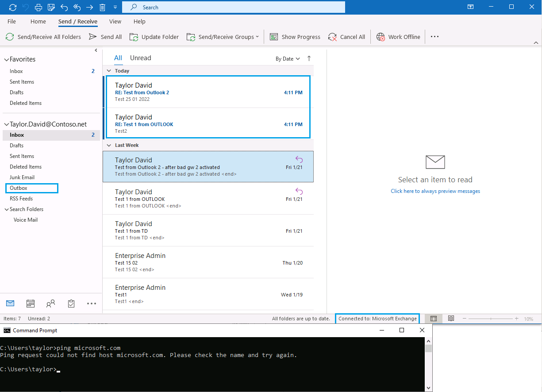Click the Send/Receive sync icon in title bar

(x=13, y=7)
